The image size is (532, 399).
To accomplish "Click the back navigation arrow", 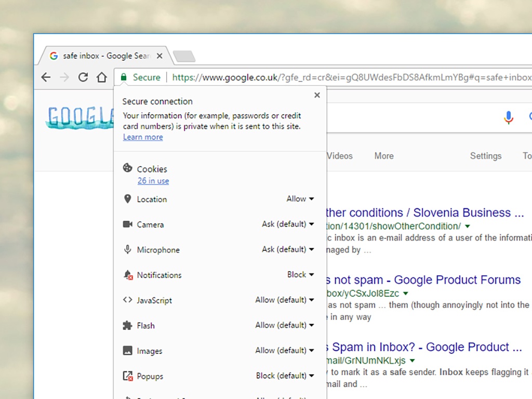I will click(x=46, y=77).
